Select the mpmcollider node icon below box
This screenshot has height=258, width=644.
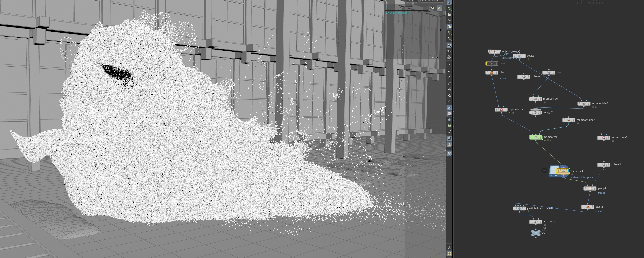(x=536, y=99)
